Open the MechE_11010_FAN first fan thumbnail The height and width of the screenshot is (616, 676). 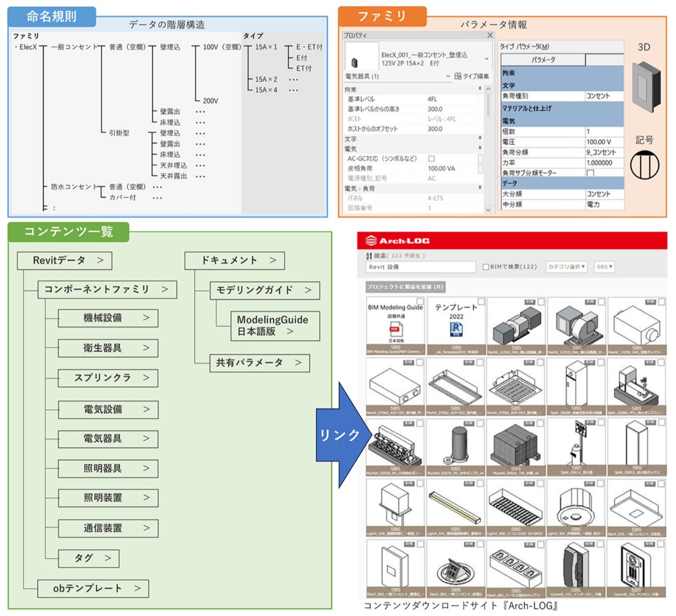(516, 326)
